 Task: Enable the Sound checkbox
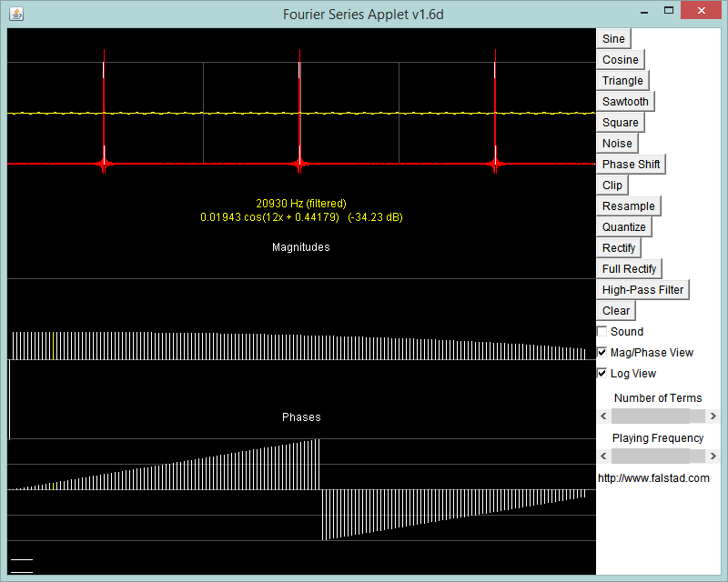[602, 331]
